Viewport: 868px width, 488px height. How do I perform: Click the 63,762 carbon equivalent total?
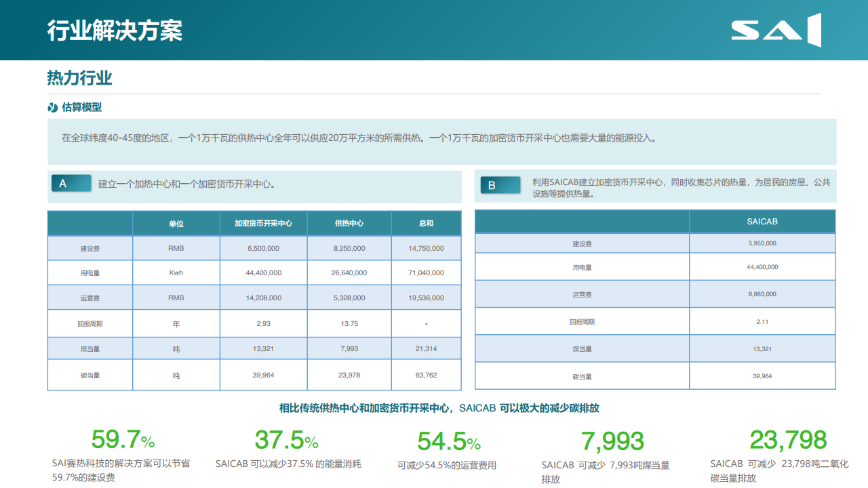[426, 375]
